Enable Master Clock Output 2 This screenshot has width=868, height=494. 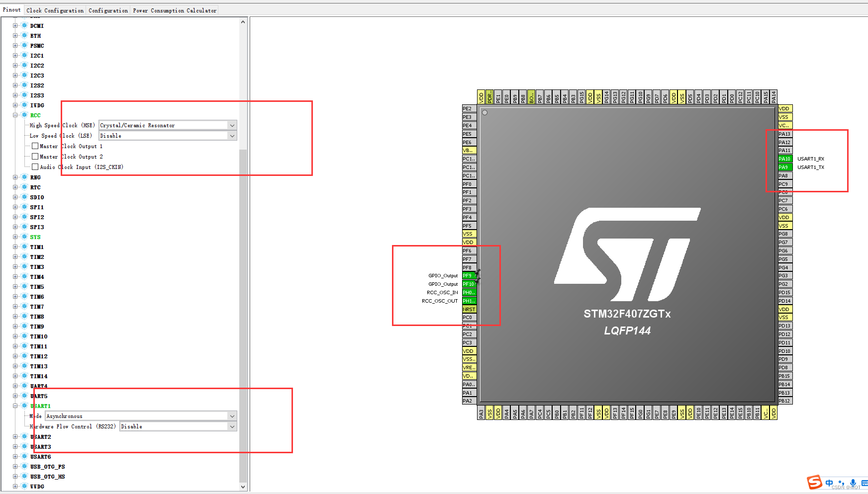(x=35, y=156)
